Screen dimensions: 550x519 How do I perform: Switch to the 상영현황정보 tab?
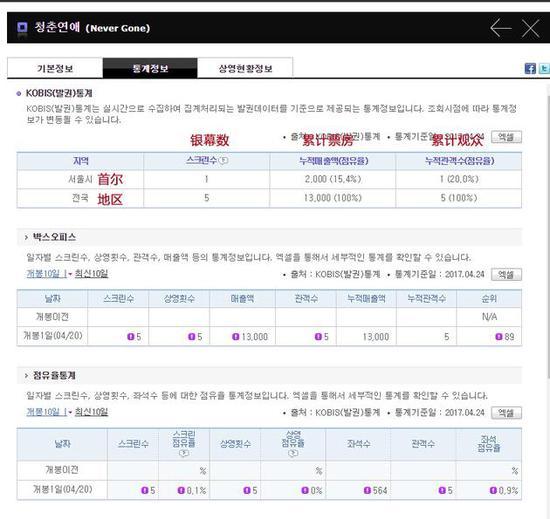click(245, 68)
